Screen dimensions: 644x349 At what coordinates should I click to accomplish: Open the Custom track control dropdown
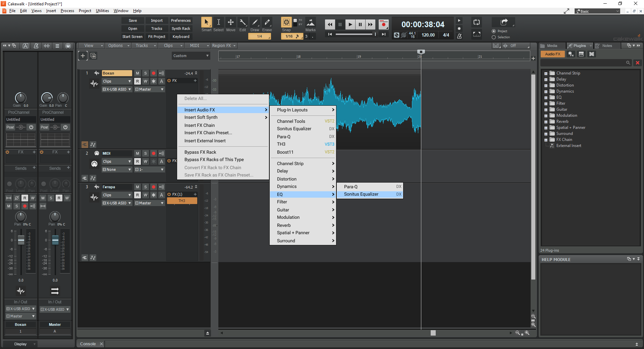[191, 56]
